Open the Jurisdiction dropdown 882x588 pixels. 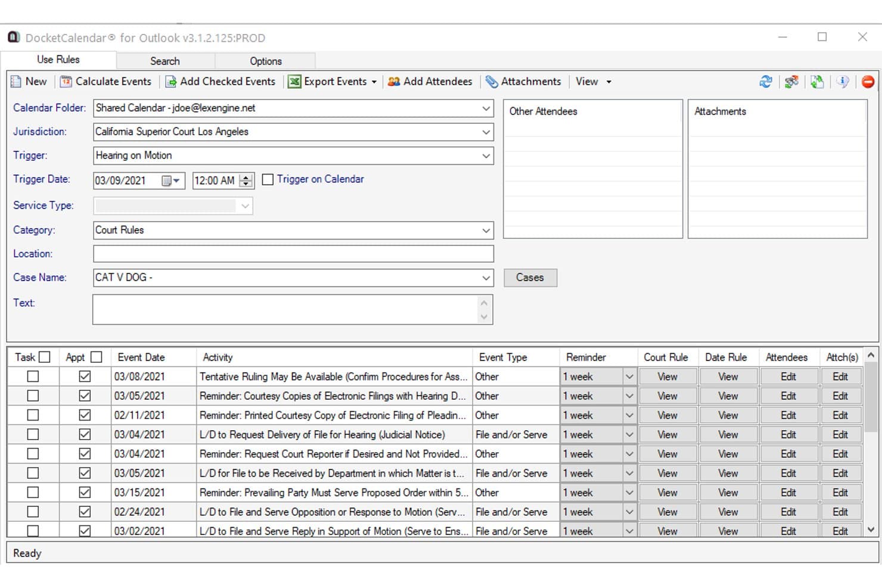pyautogui.click(x=486, y=132)
